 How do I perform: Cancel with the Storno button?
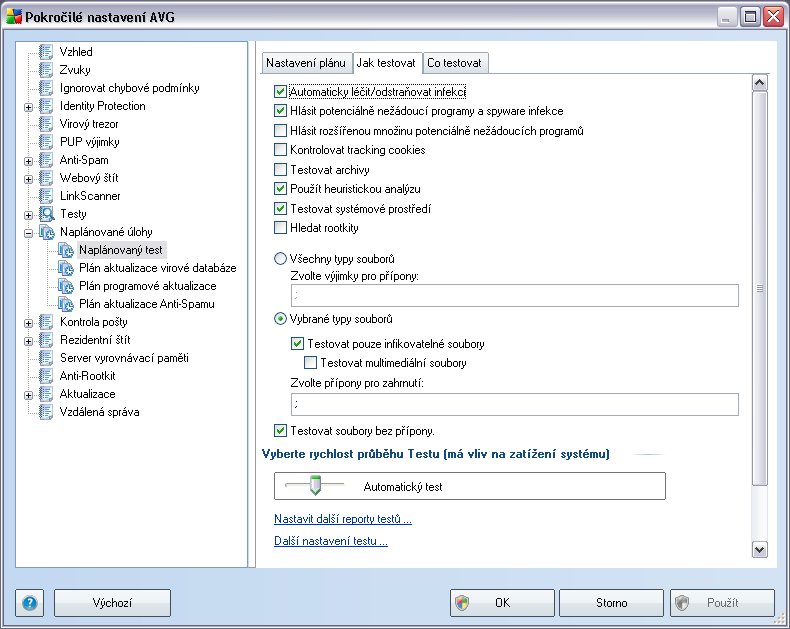click(x=612, y=603)
